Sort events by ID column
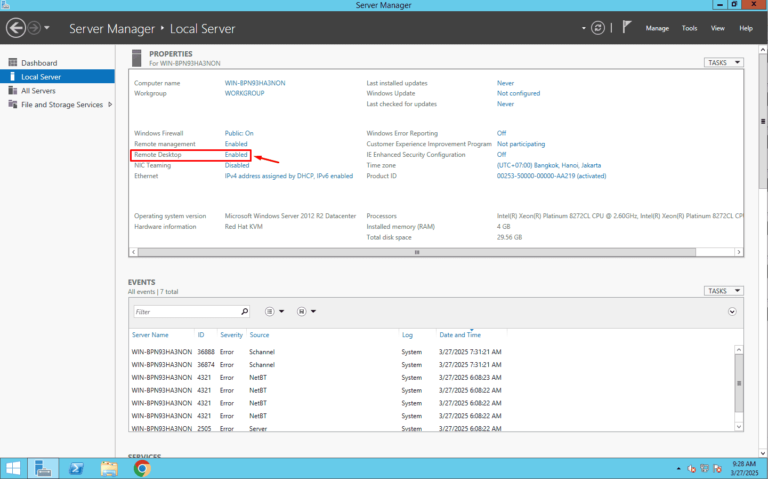768x479 pixels. coord(201,335)
